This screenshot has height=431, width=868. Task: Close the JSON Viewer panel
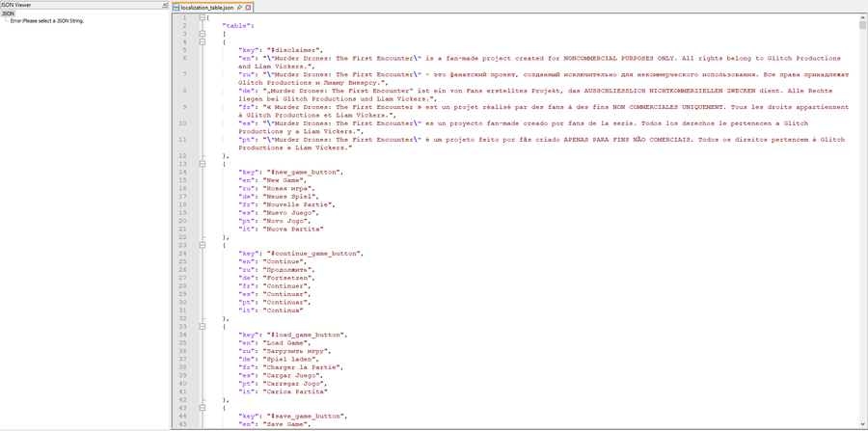[164, 5]
